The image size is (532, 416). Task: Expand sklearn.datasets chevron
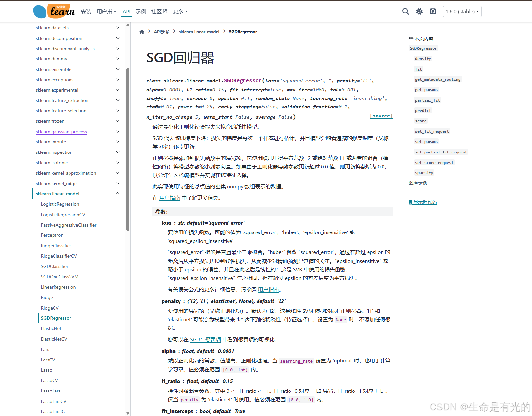click(118, 28)
